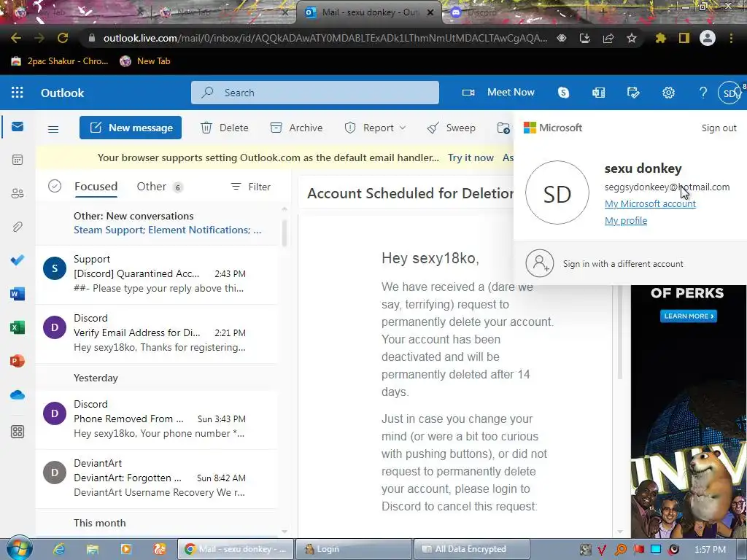This screenshot has width=747, height=560.
Task: Open the Help question mark
Action: coord(703,93)
